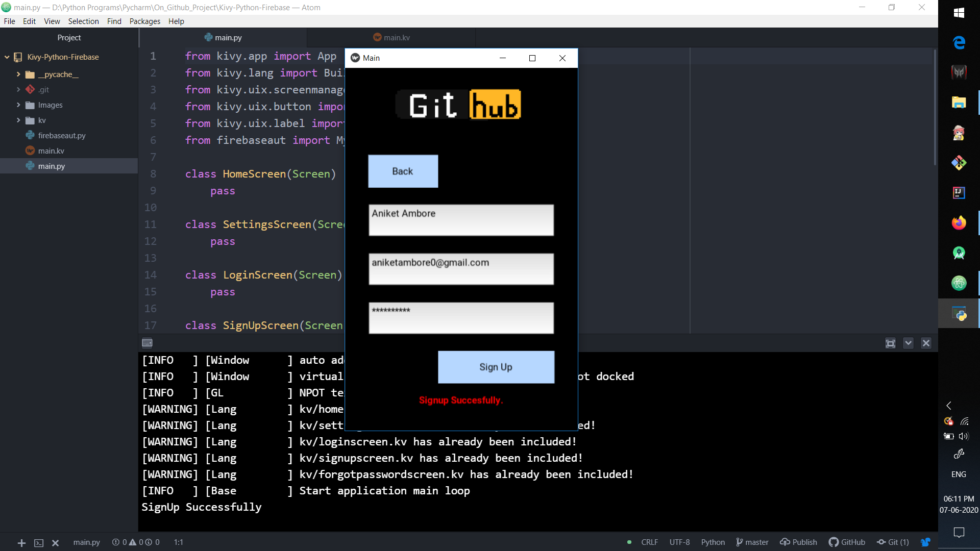
Task: Open Firefox from the Windows taskbar
Action: tap(959, 223)
